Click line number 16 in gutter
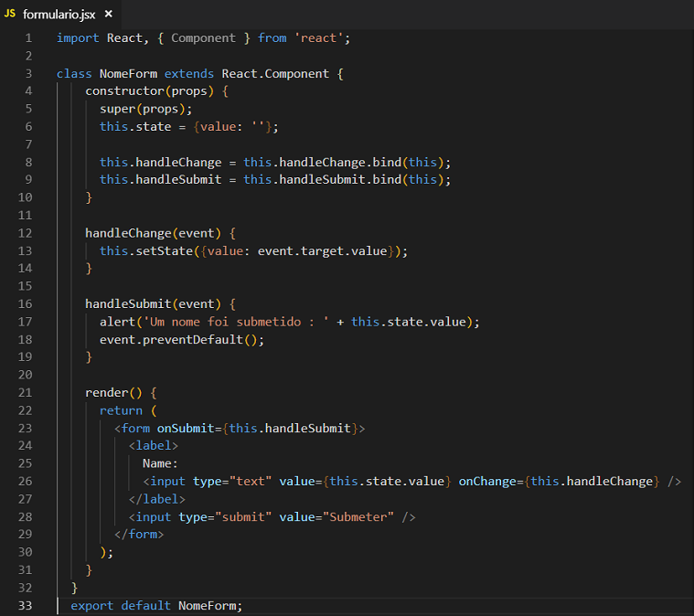This screenshot has height=616, width=694. (26, 304)
